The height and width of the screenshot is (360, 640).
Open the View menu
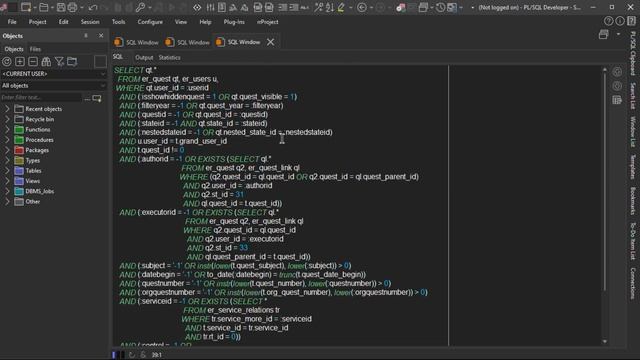tap(181, 22)
